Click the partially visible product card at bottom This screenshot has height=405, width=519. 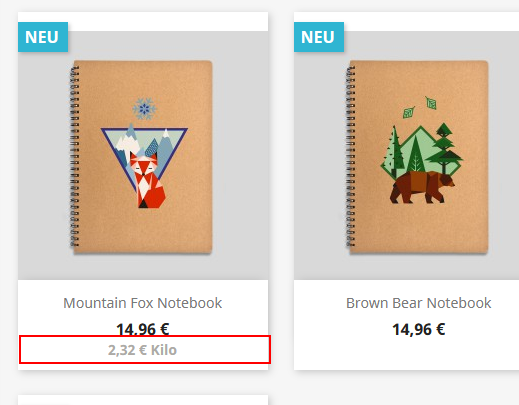143,400
